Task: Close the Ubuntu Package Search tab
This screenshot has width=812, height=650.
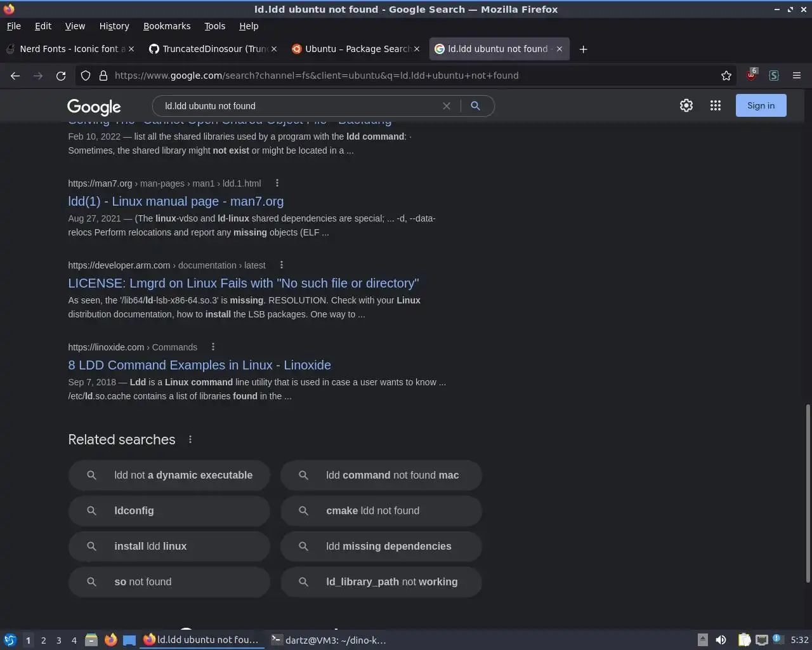Action: pyautogui.click(x=417, y=49)
